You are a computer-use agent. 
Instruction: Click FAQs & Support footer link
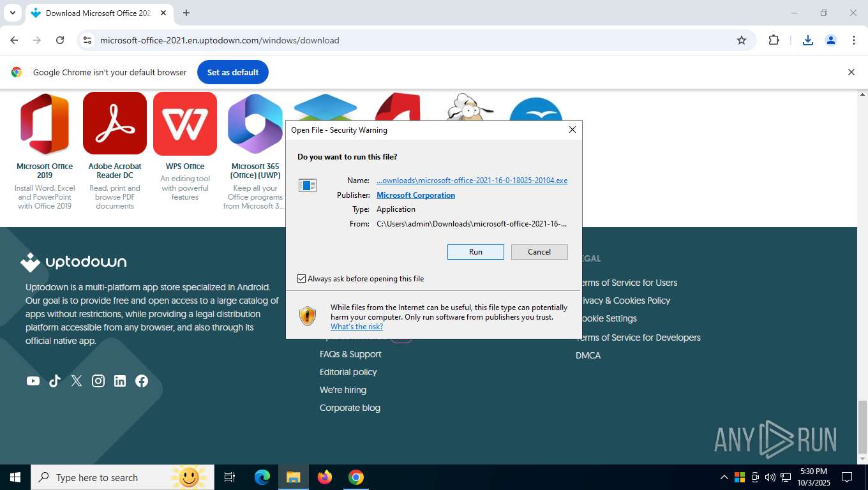pos(350,354)
